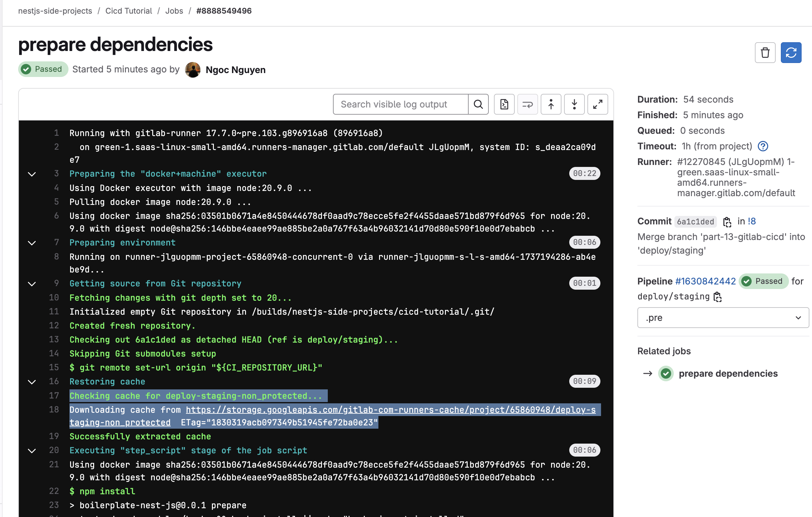Open pipeline #1630842442

[x=706, y=281]
